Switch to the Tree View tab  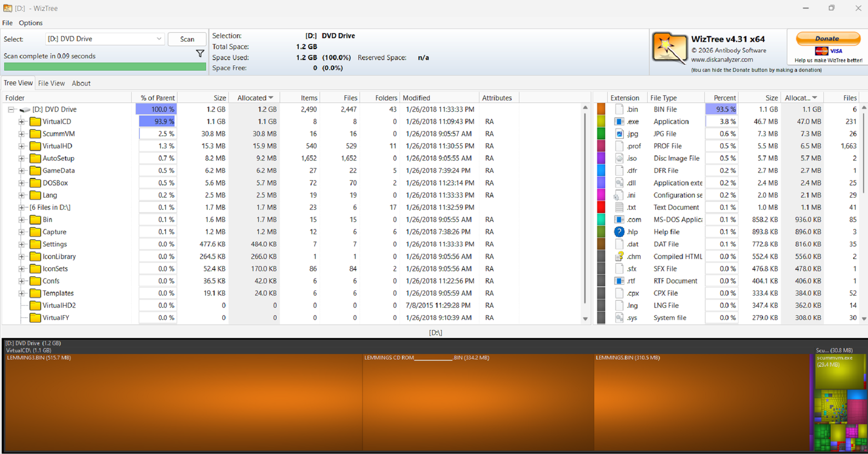pyautogui.click(x=18, y=83)
